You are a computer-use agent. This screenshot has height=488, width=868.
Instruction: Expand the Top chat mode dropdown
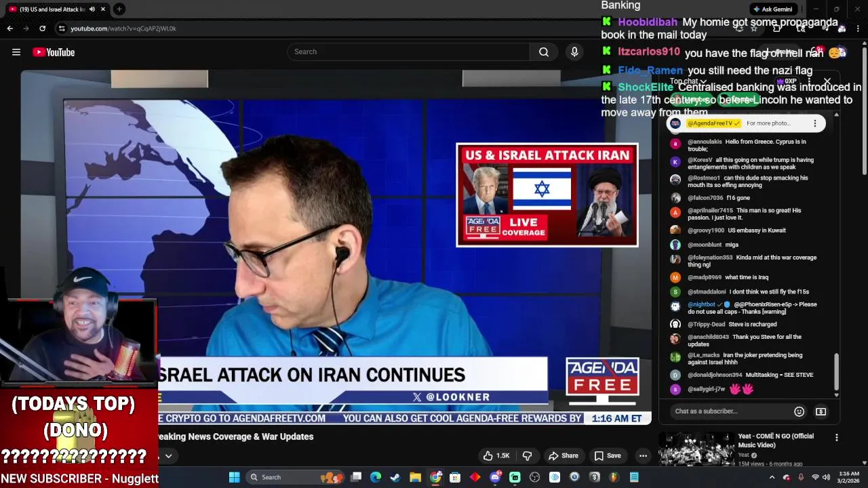[x=688, y=81]
